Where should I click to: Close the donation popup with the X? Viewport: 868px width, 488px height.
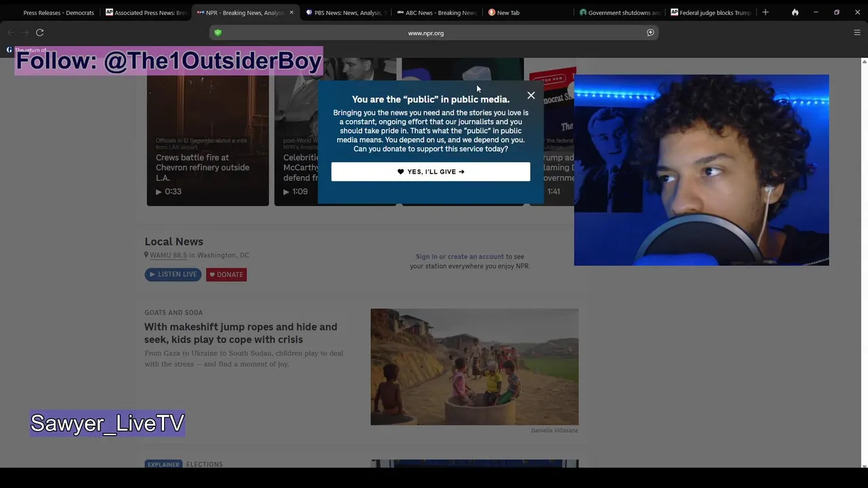pyautogui.click(x=531, y=96)
